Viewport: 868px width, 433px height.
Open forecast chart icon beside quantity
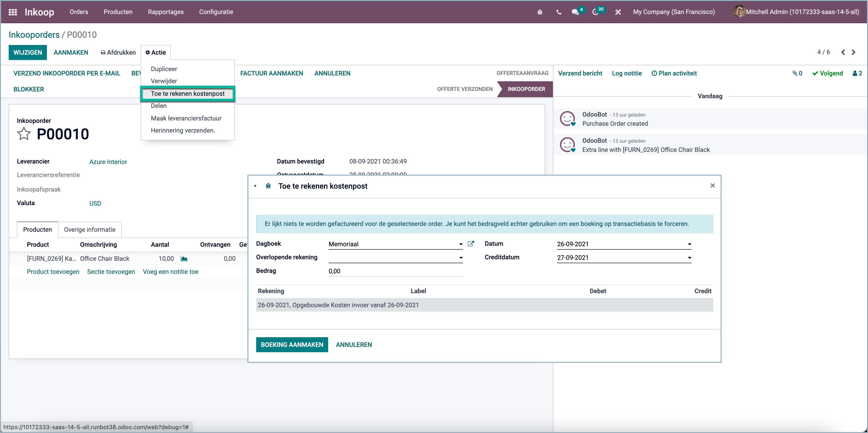(x=184, y=259)
